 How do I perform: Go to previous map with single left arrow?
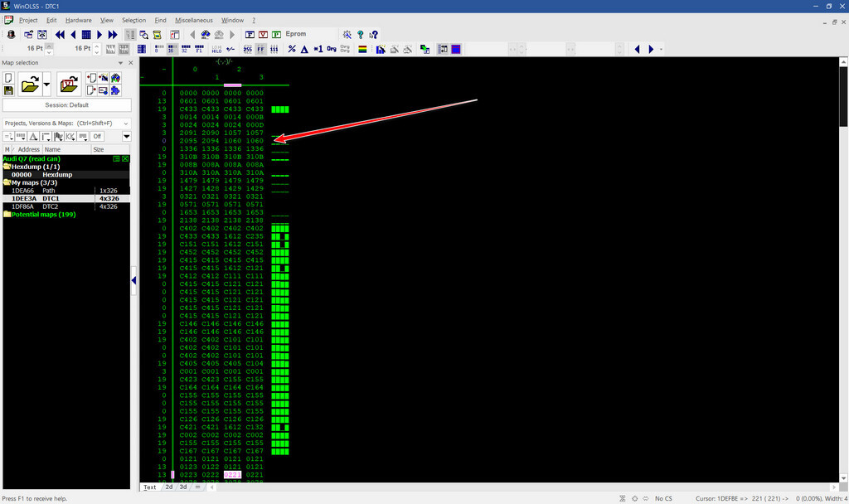pos(73,35)
